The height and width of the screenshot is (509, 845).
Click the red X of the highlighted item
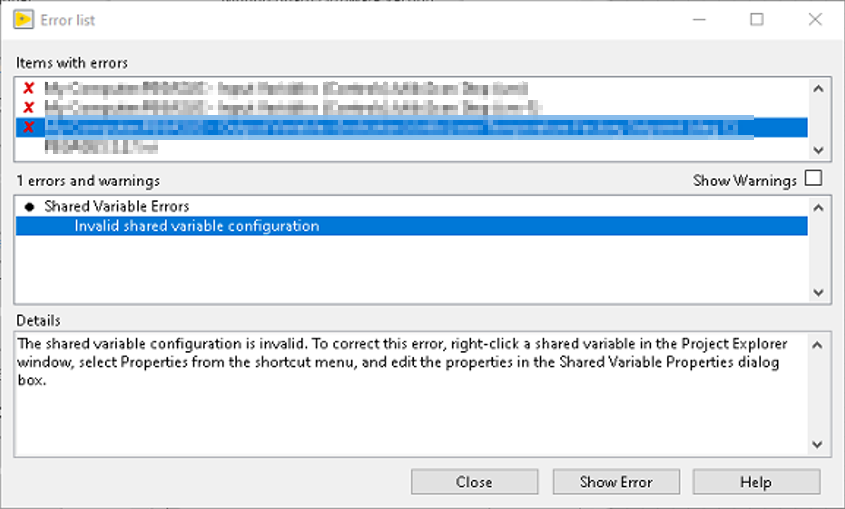[x=29, y=127]
